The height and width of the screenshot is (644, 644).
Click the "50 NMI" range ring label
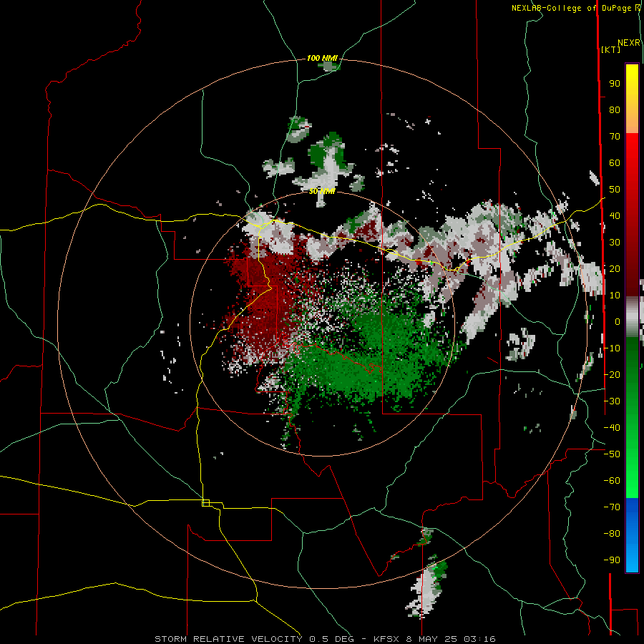[x=322, y=191]
